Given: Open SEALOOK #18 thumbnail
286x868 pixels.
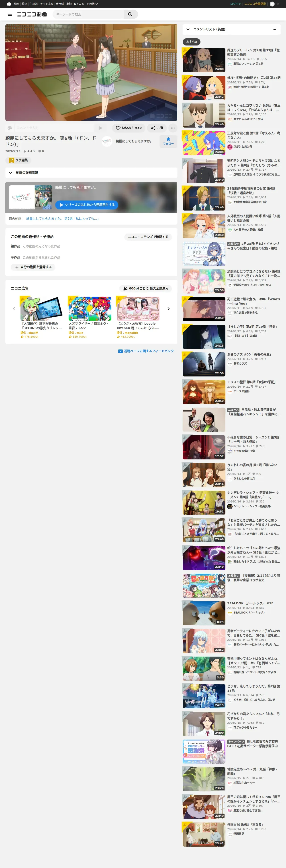Looking at the screenshot, I should point(204,613).
